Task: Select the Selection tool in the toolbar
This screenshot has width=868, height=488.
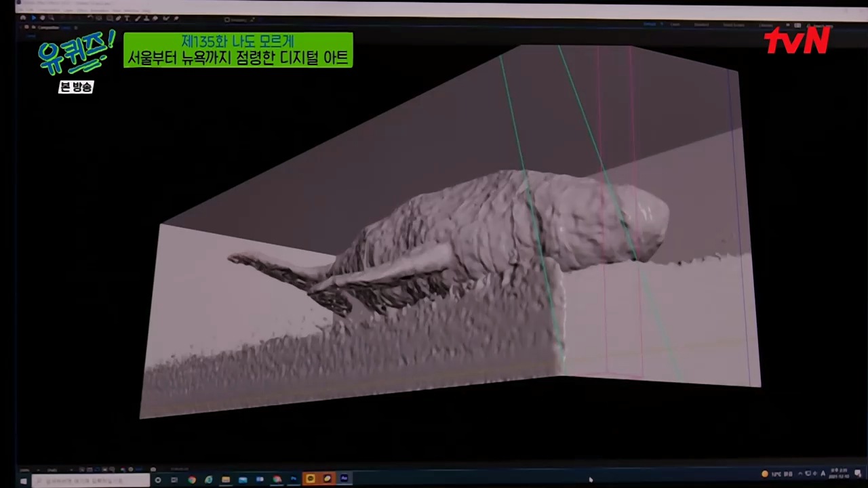Action: [34, 18]
